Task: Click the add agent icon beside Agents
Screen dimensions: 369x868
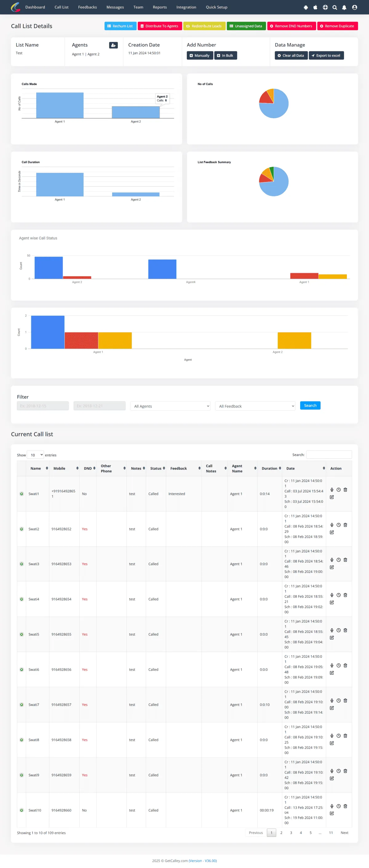Action: point(113,45)
